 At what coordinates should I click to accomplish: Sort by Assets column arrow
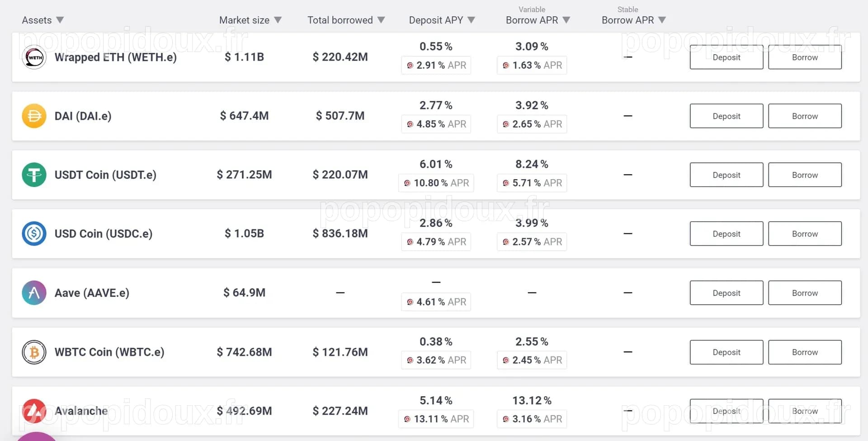(x=60, y=20)
